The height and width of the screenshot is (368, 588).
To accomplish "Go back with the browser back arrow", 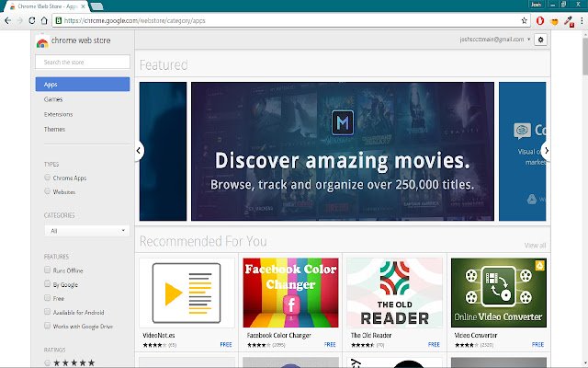I will pos(7,20).
